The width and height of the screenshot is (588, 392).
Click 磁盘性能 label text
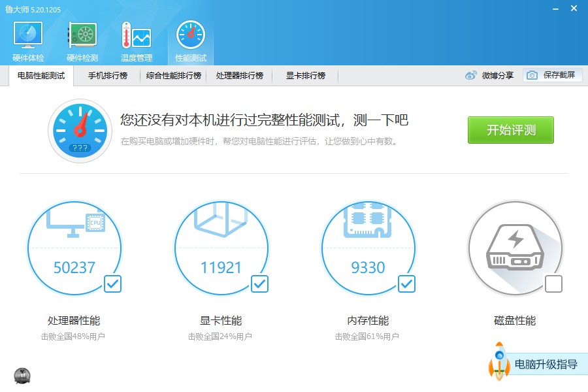(x=515, y=321)
